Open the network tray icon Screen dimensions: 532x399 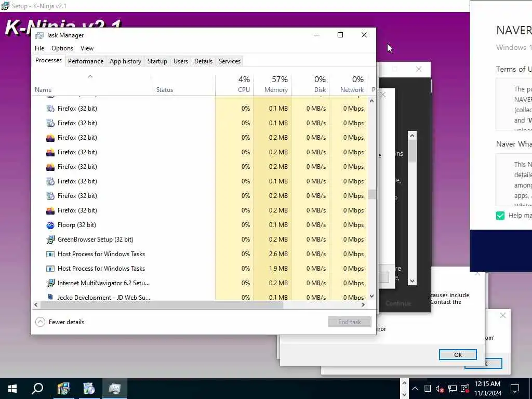453,389
